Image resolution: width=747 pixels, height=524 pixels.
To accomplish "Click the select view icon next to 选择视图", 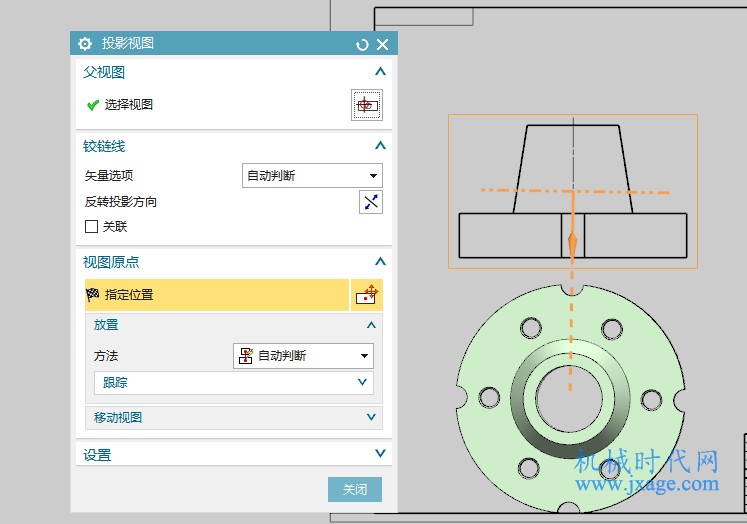I will pos(367,105).
